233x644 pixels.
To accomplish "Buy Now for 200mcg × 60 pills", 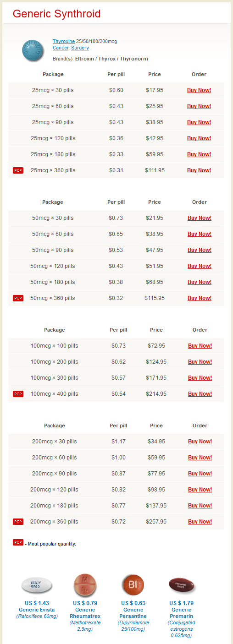I will click(200, 458).
